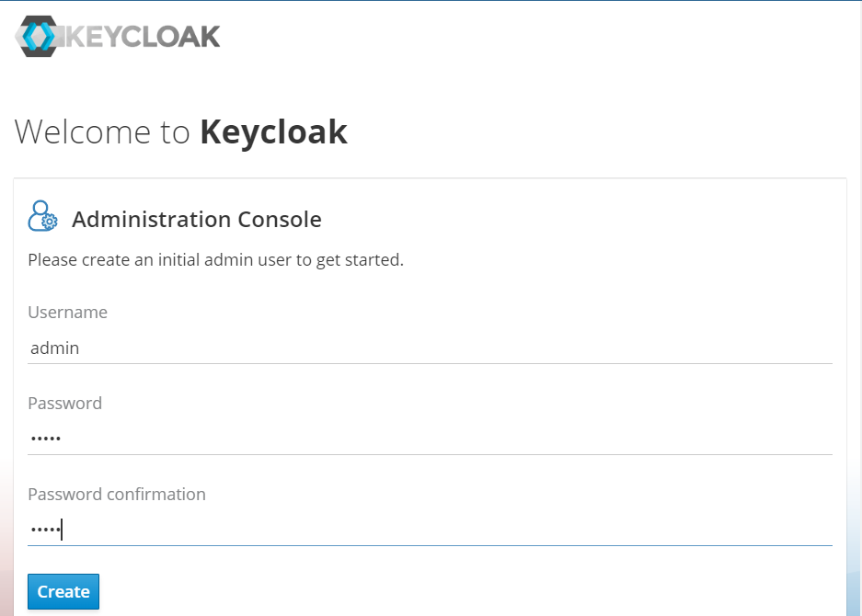Click the small gear on the admin icon
Viewport: 862px width, 616px height.
point(51,222)
